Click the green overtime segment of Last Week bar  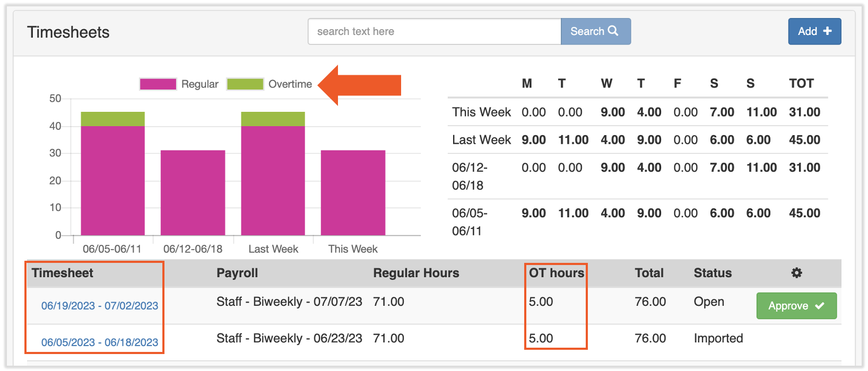[x=273, y=119]
